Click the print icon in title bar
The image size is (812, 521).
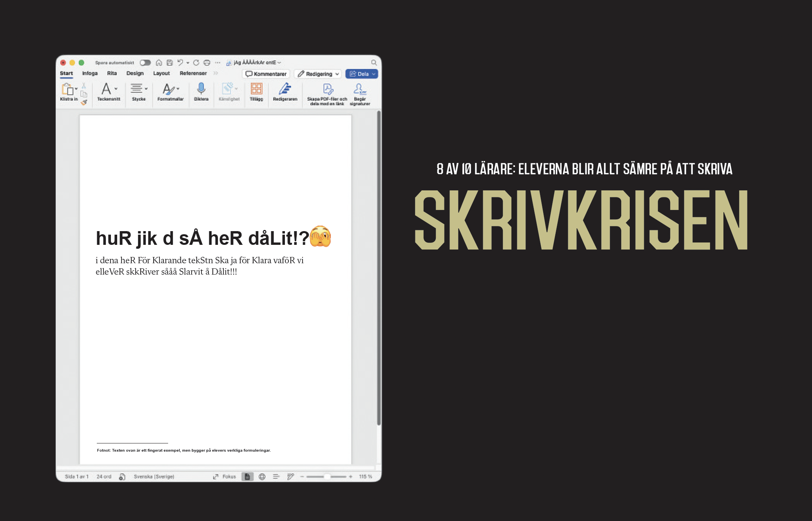(207, 63)
